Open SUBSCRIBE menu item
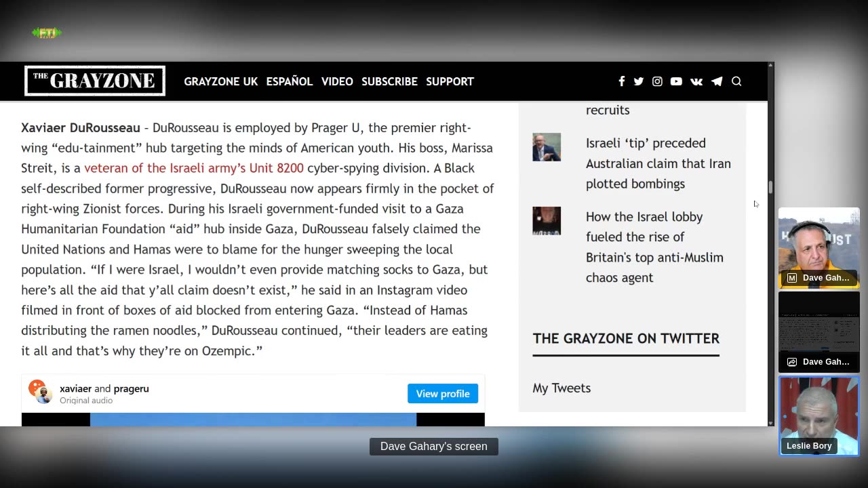Screen dimensions: 868x488 [389, 81]
